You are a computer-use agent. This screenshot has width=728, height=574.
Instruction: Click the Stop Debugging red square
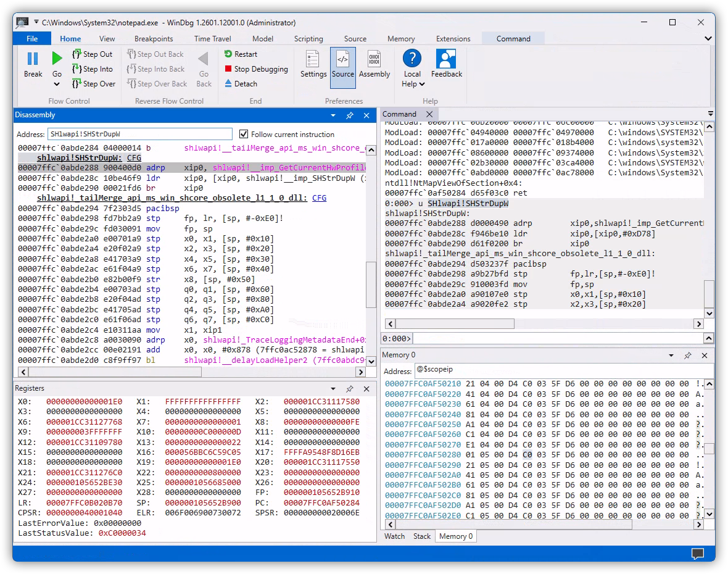click(228, 69)
